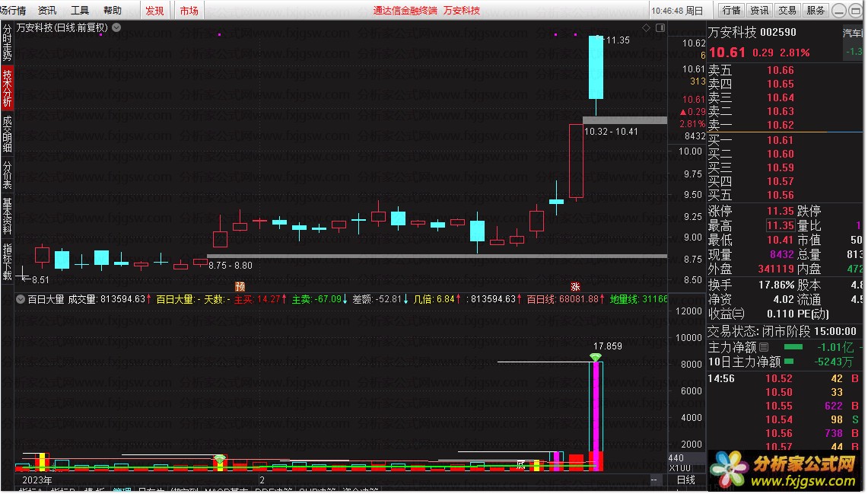Click the diamond icon above the chart
868x494 pixels.
(x=646, y=27)
